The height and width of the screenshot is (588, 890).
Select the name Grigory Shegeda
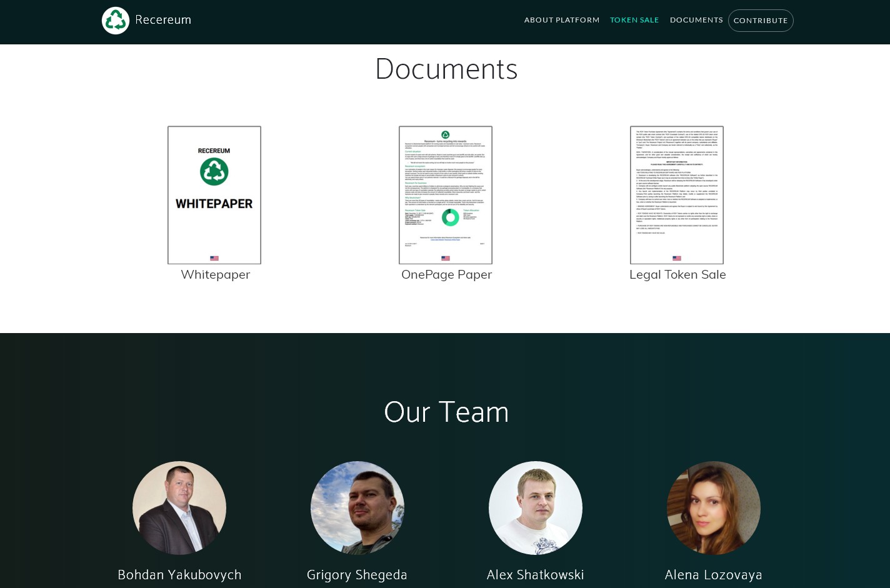(357, 575)
